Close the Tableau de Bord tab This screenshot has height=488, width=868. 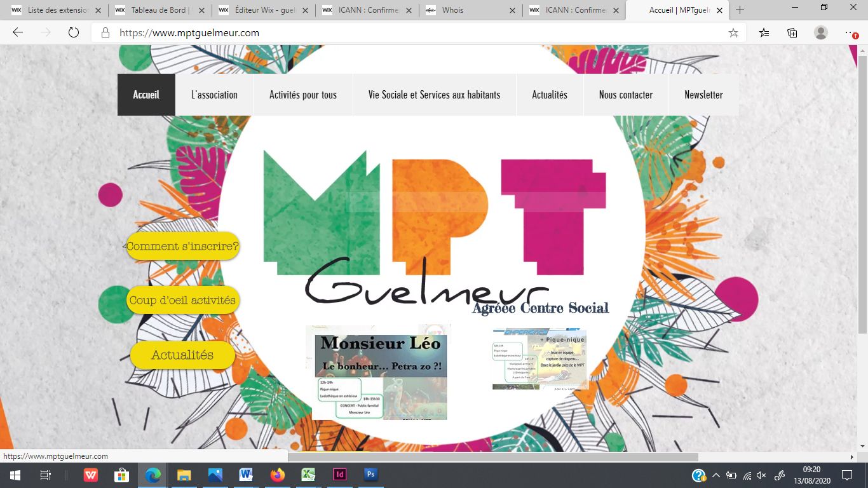coord(200,10)
